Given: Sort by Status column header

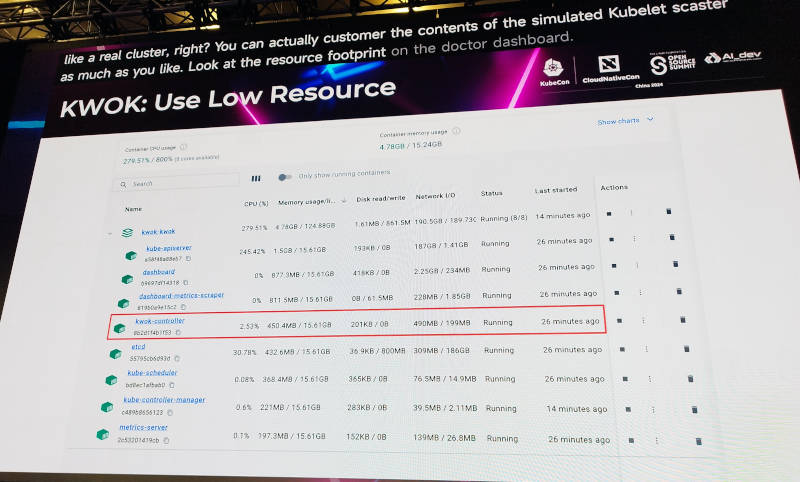Looking at the screenshot, I should pyautogui.click(x=491, y=193).
